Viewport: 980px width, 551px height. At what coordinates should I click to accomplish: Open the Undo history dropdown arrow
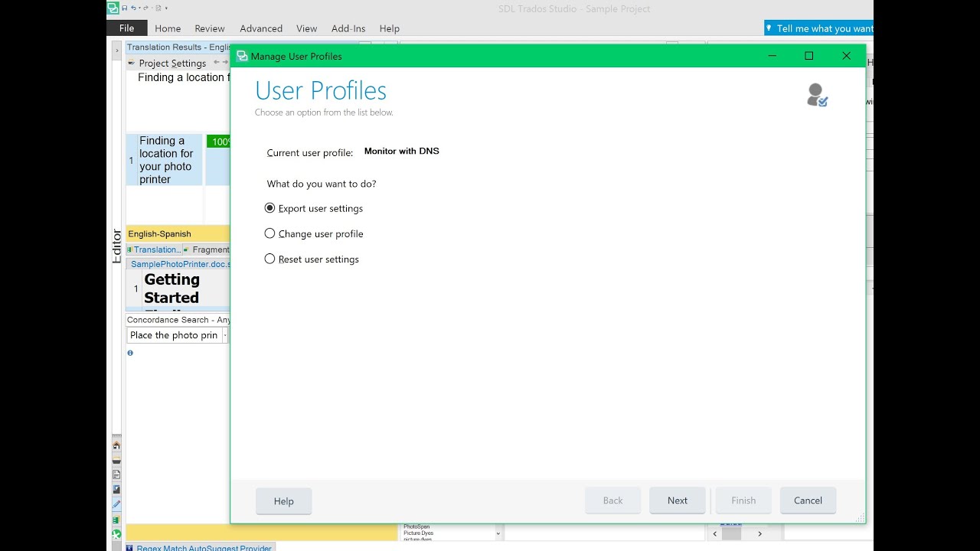click(x=139, y=8)
